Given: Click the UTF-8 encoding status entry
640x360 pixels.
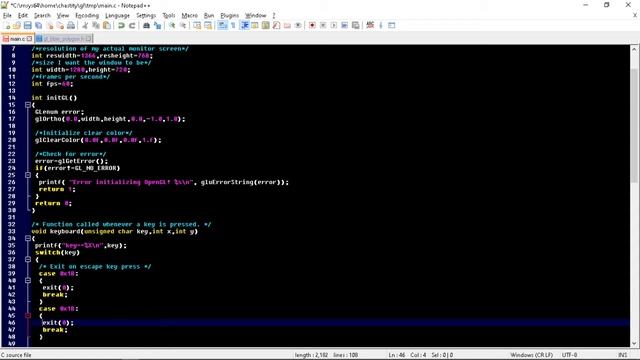Looking at the screenshot, I should coord(569,355).
